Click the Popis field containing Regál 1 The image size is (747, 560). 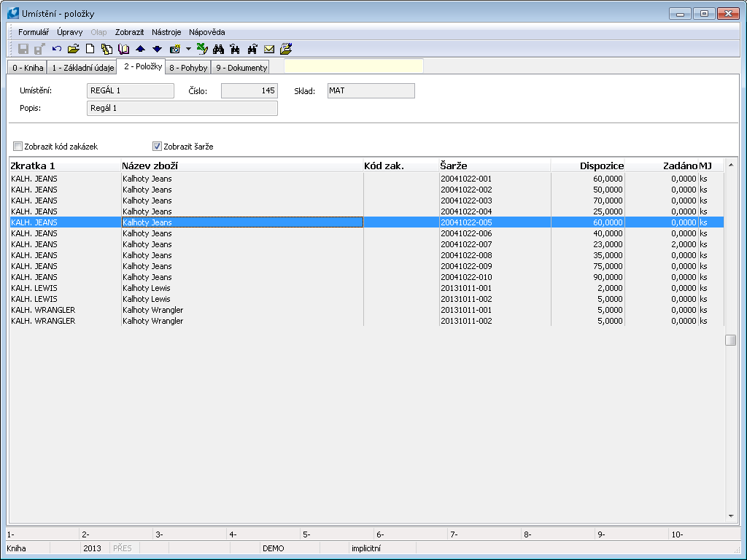click(x=182, y=108)
